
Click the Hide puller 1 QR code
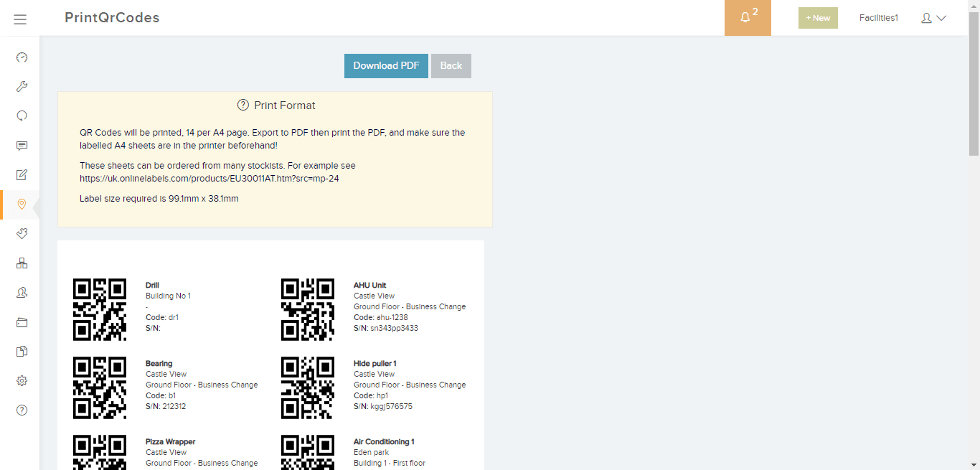(x=308, y=387)
